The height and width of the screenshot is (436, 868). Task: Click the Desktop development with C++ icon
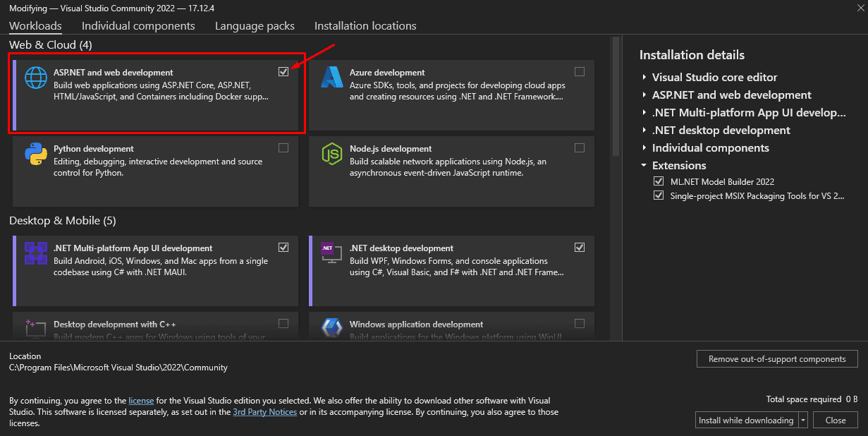[35, 329]
